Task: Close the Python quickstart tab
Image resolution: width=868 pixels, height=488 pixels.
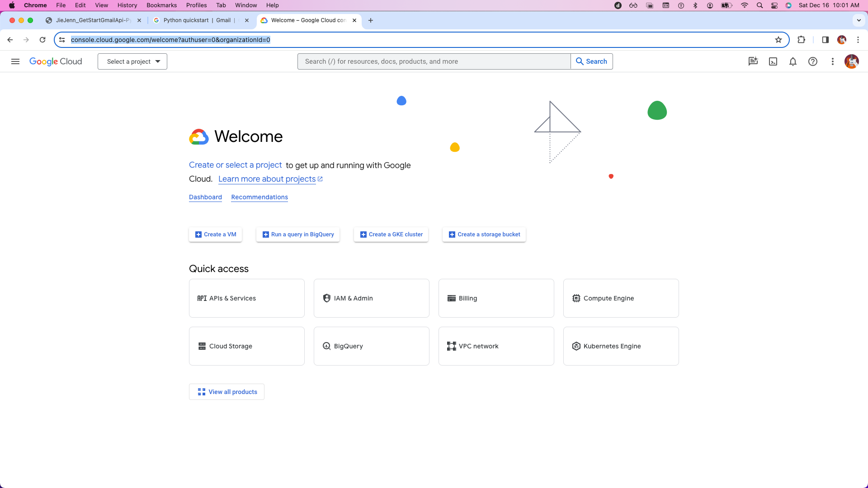Action: tap(247, 20)
